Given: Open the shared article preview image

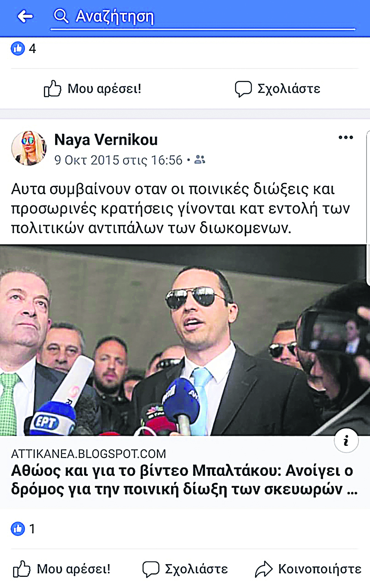Looking at the screenshot, I should point(183,340).
